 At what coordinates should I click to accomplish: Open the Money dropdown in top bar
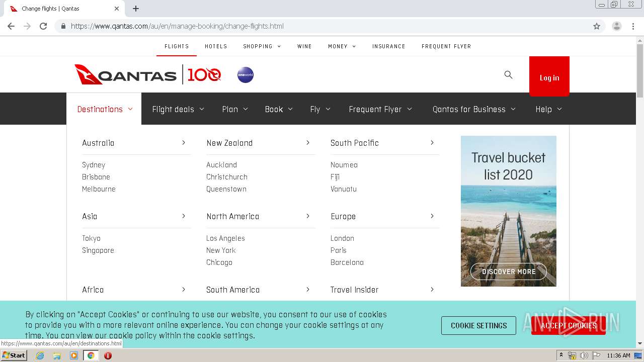coord(342,46)
